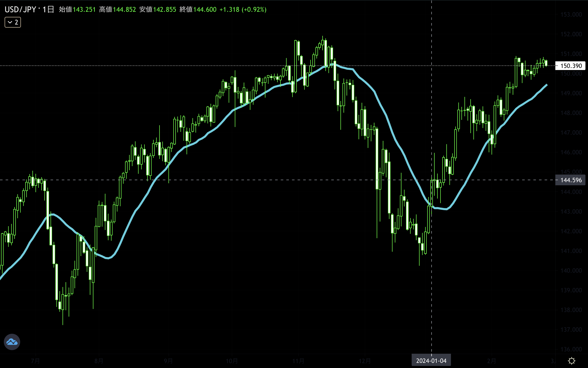Click the 136.000 price scale label
The image size is (588, 368).
point(571,349)
